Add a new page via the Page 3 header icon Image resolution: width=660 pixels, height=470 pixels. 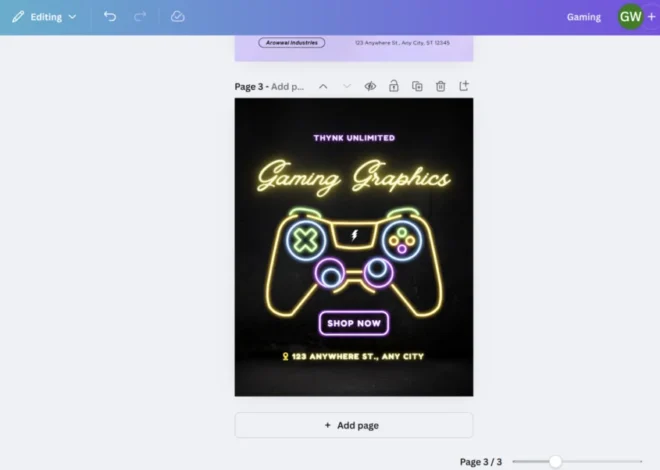(x=464, y=86)
